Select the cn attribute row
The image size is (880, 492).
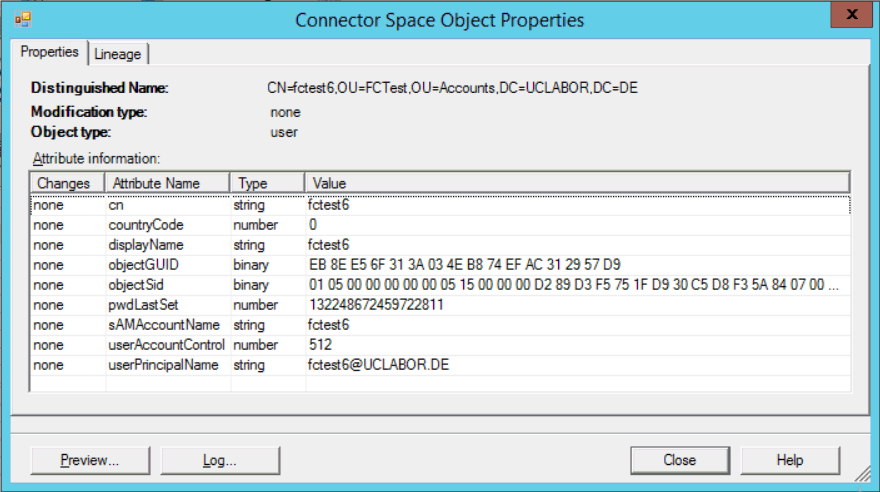click(x=441, y=205)
